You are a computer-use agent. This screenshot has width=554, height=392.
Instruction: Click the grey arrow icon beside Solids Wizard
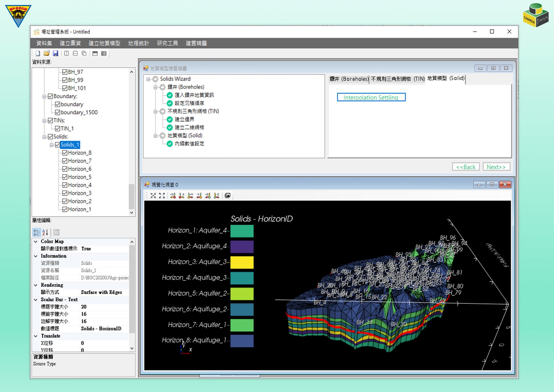[x=155, y=79]
